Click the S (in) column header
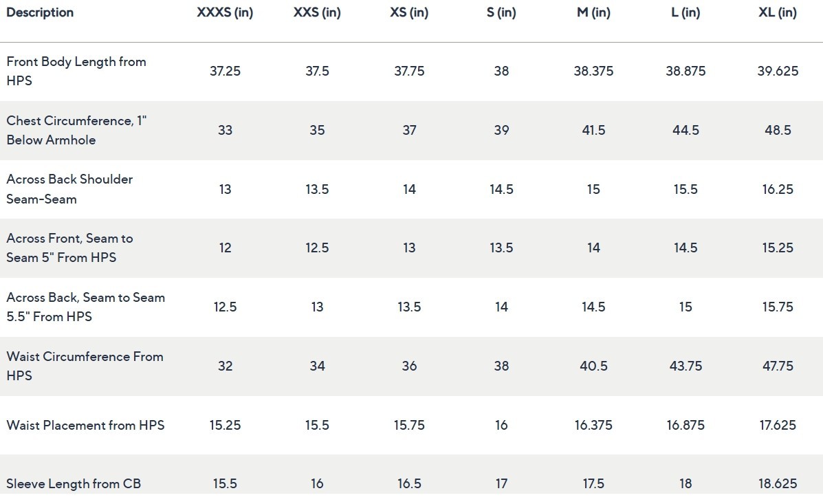Viewport: 823px width, 504px height. click(501, 12)
